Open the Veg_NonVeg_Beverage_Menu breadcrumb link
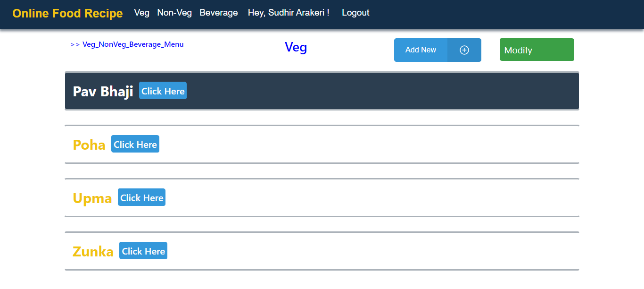This screenshot has height=289, width=644. click(133, 44)
